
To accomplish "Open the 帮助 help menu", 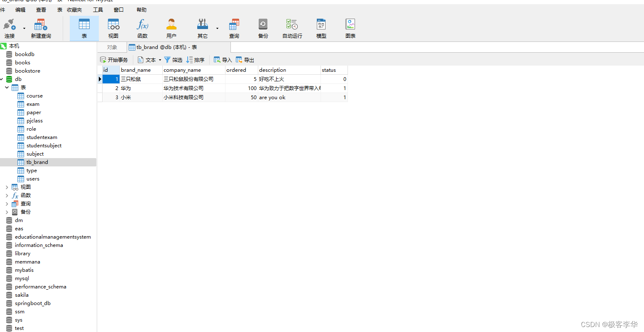I will click(142, 10).
